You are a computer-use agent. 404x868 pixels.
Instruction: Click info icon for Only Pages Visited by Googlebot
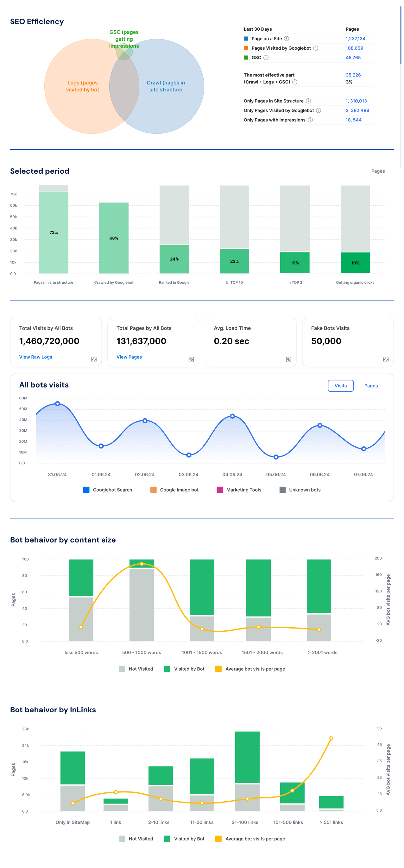coord(318,110)
